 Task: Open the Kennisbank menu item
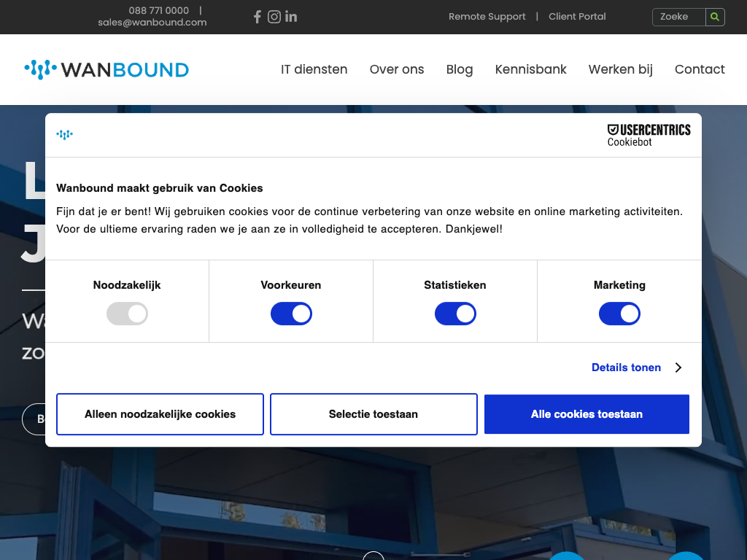(x=530, y=69)
